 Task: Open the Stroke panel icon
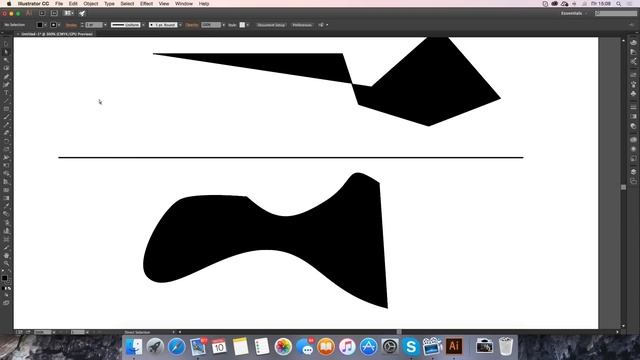click(x=633, y=107)
